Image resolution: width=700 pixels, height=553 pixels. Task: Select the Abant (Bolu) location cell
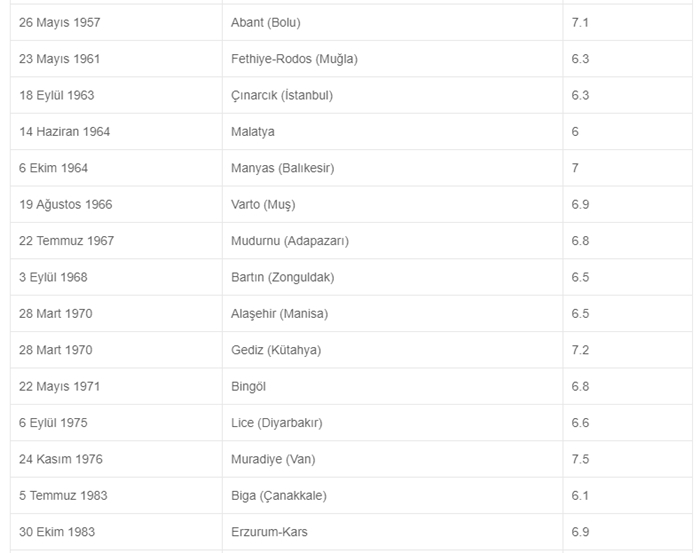coord(266,22)
